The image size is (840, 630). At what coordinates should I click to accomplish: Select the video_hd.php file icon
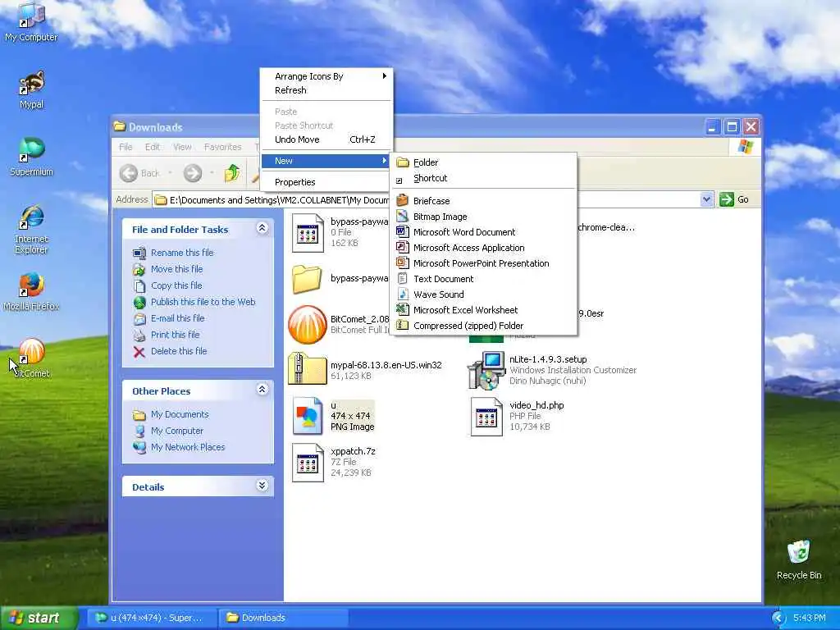[x=486, y=416]
